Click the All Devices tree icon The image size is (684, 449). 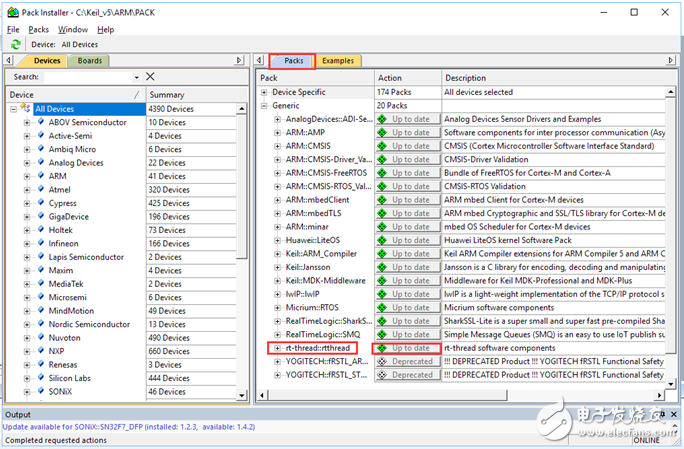click(x=26, y=108)
